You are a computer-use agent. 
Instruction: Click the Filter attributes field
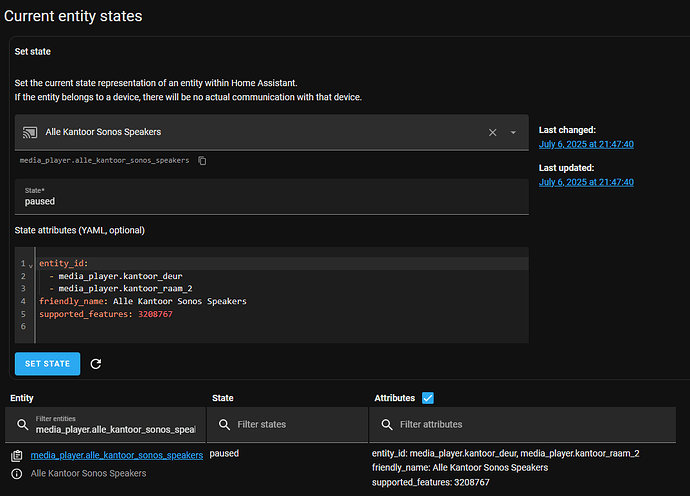point(523,425)
